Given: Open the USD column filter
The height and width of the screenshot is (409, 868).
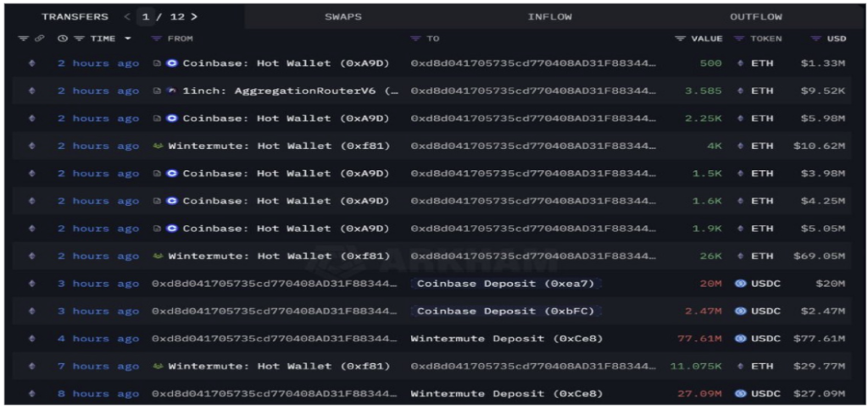Looking at the screenshot, I should coord(815,39).
